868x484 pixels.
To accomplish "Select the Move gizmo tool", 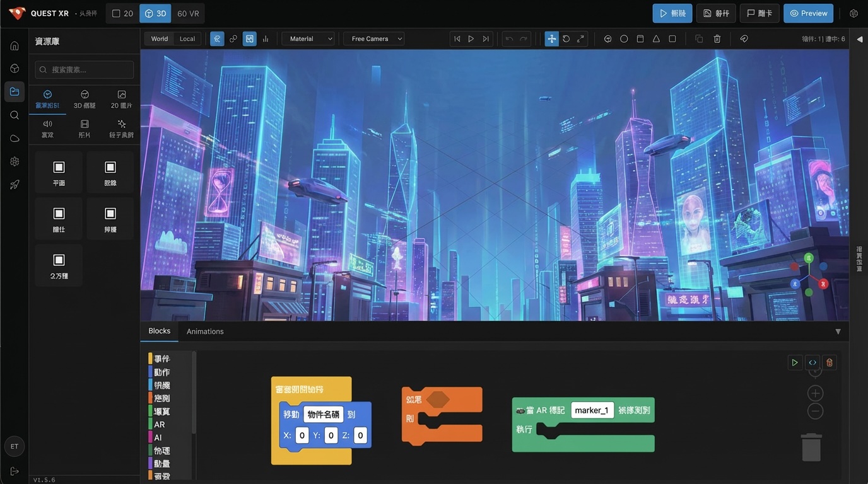I will click(x=552, y=38).
